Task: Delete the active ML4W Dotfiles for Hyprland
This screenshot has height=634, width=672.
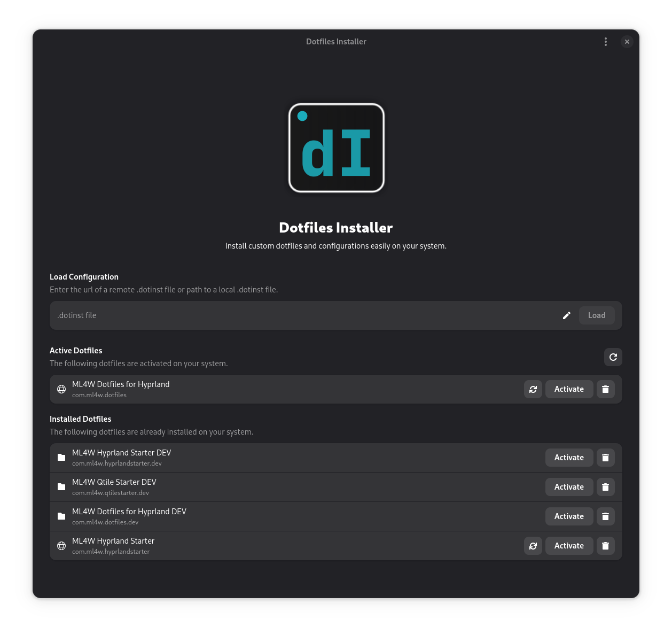Action: (x=605, y=389)
